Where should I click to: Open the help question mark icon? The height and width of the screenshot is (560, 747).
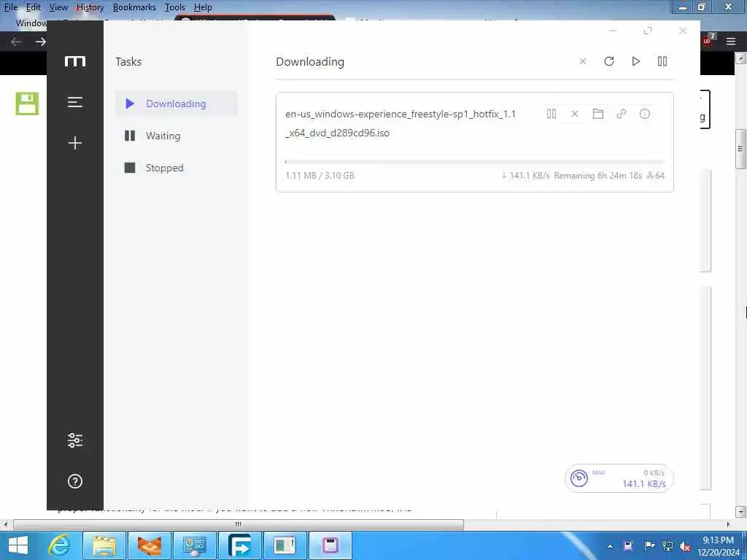(x=75, y=481)
